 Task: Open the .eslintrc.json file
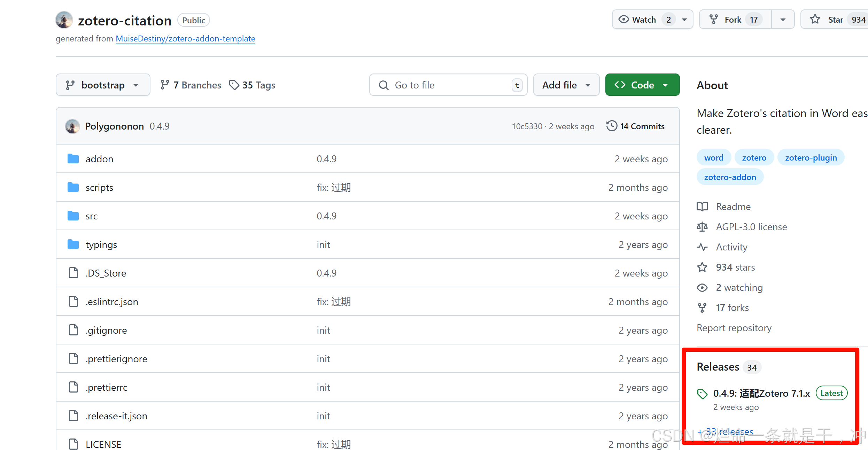[112, 302]
